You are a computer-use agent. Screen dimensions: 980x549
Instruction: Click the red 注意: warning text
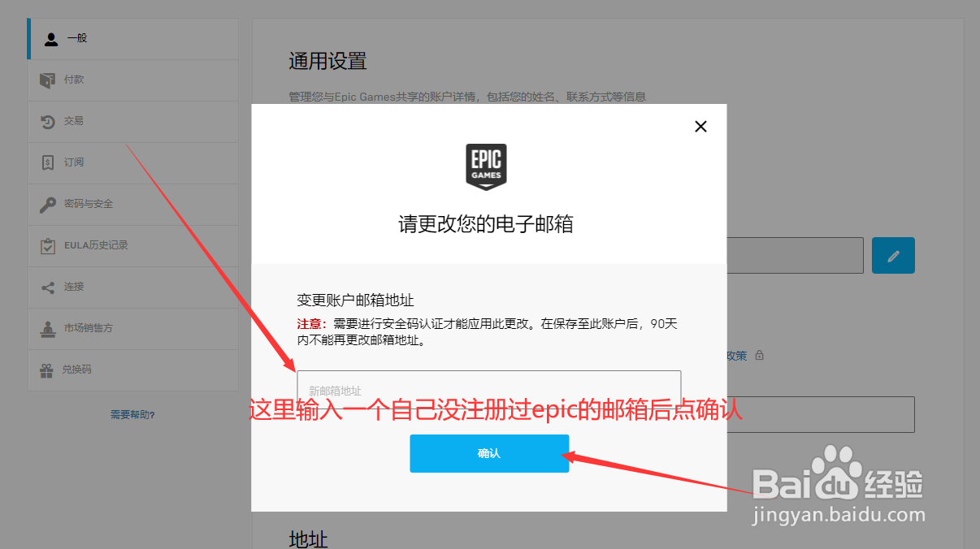tap(313, 324)
